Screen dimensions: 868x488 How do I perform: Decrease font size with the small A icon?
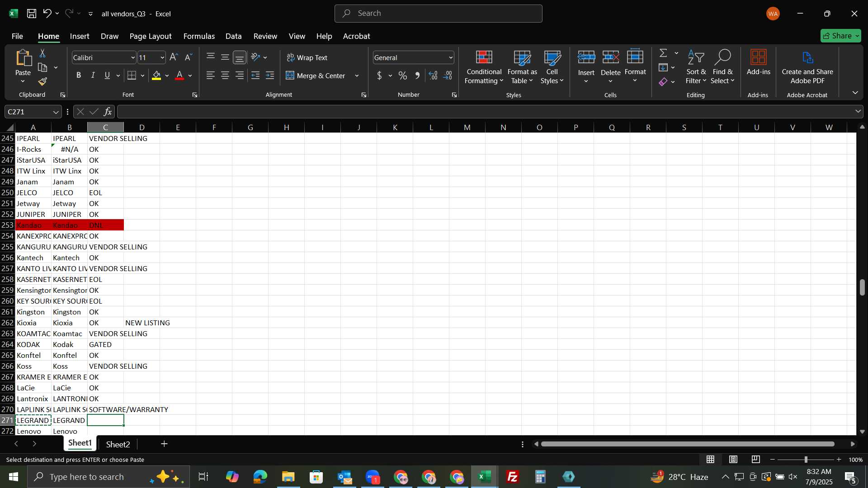click(x=189, y=57)
